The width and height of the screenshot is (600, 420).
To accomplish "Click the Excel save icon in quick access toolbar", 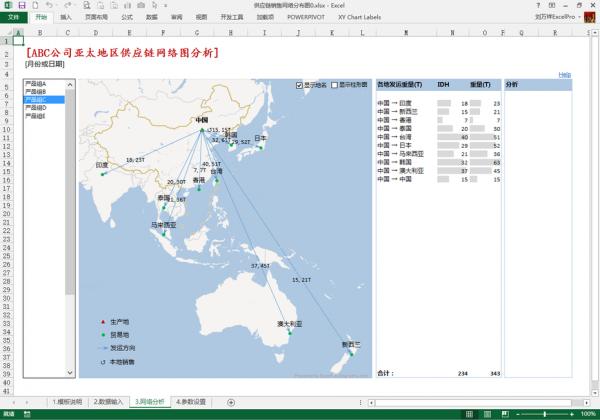I will (x=20, y=5).
